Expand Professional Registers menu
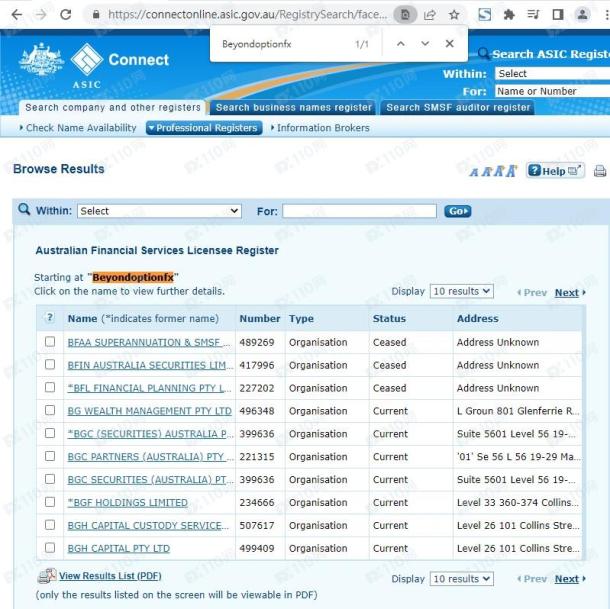The image size is (610, 609). [x=204, y=128]
